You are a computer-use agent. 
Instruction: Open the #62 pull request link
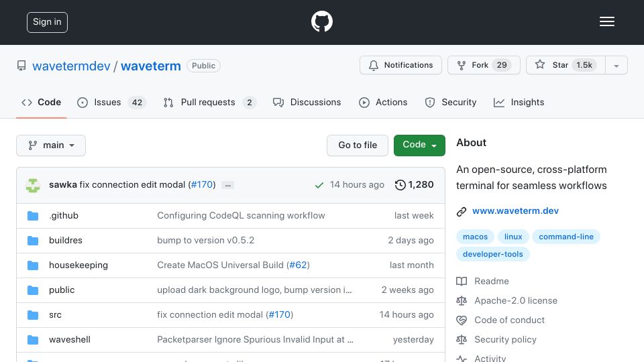(x=298, y=265)
